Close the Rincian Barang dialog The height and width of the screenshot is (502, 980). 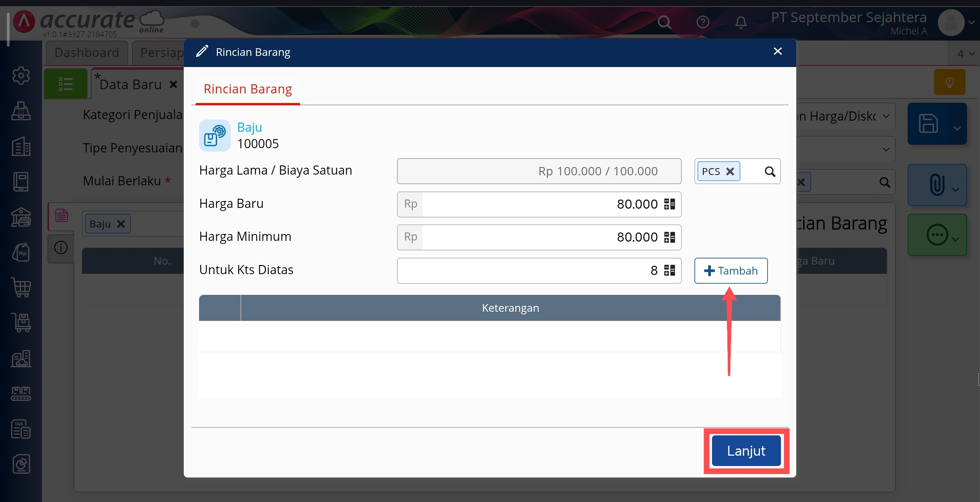tap(777, 51)
